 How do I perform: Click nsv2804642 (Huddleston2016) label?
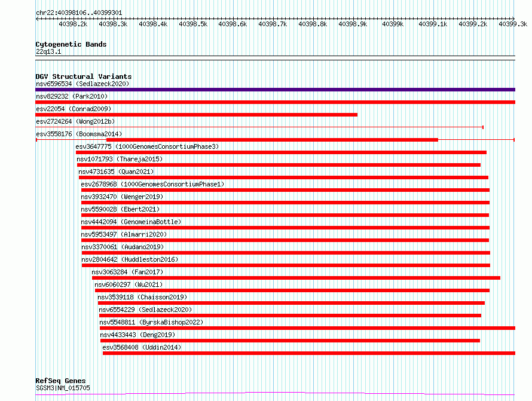tap(130, 259)
